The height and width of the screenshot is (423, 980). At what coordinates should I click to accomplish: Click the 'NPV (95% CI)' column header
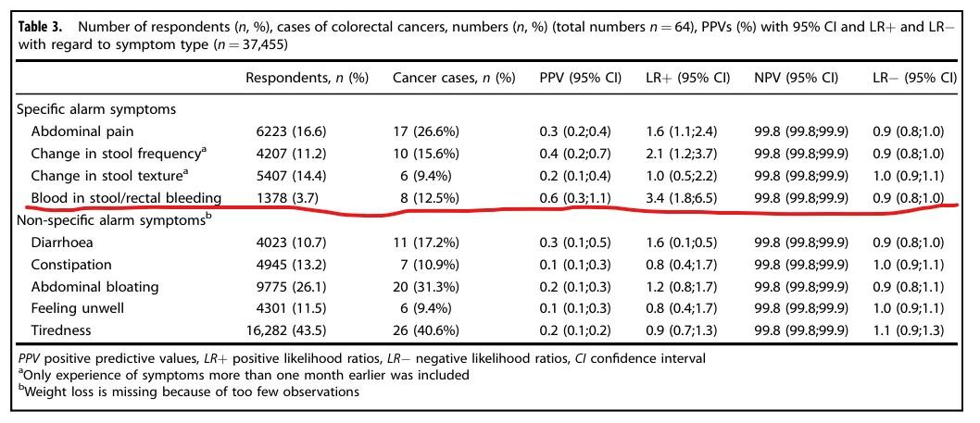[797, 78]
